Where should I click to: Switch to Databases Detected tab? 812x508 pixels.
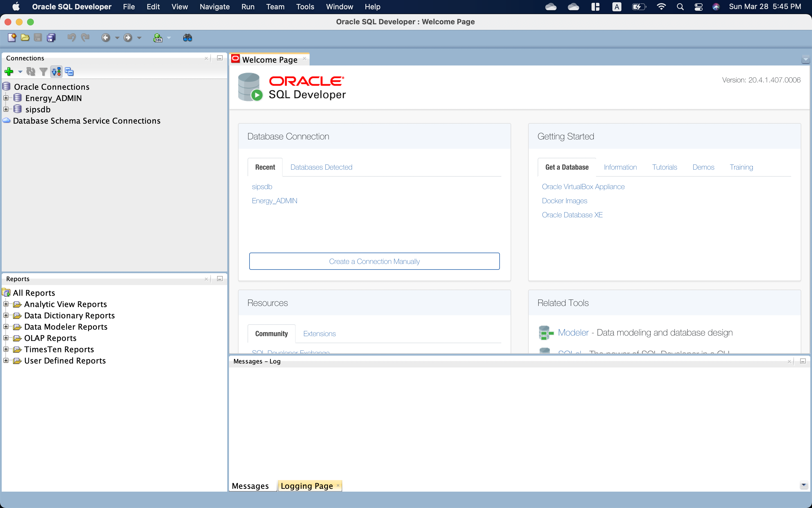tap(321, 167)
